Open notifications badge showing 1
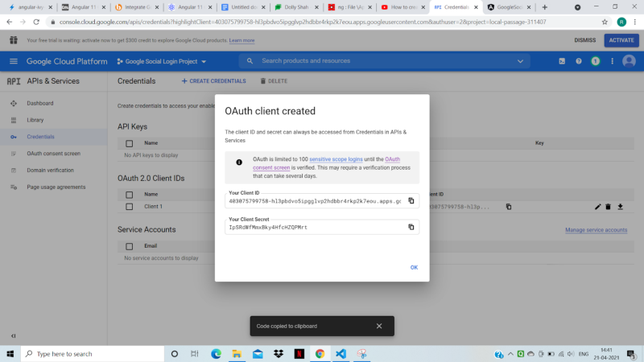The height and width of the screenshot is (362, 644). [x=595, y=61]
